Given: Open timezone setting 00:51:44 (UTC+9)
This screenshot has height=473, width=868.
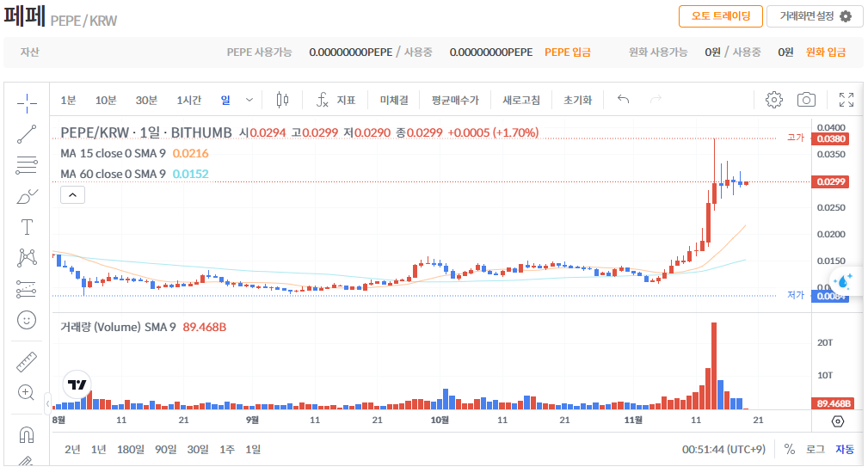Looking at the screenshot, I should [x=723, y=449].
